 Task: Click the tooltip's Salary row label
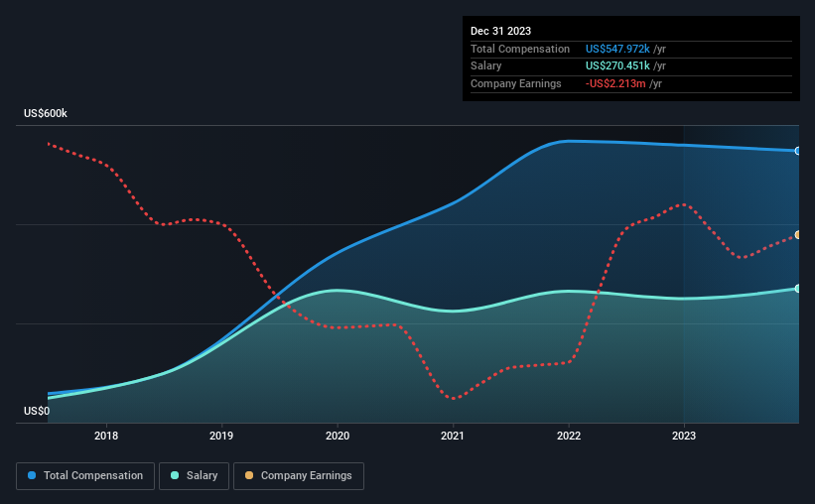click(x=486, y=66)
